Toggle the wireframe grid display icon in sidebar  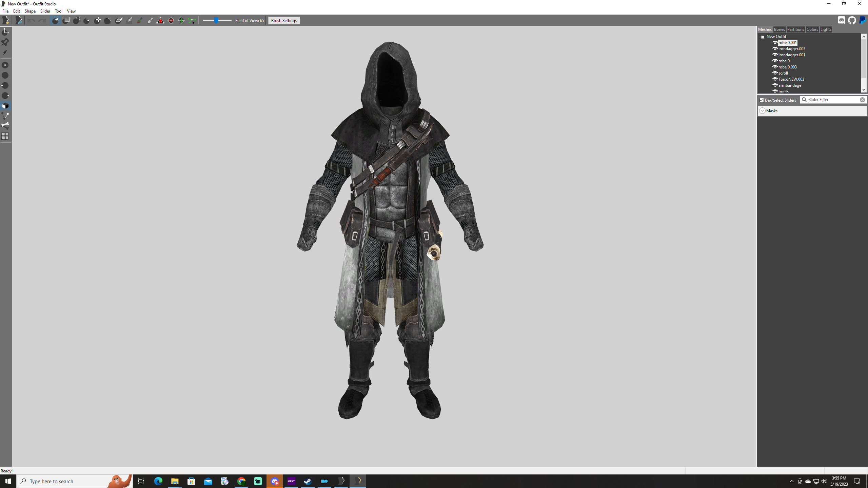point(5,136)
